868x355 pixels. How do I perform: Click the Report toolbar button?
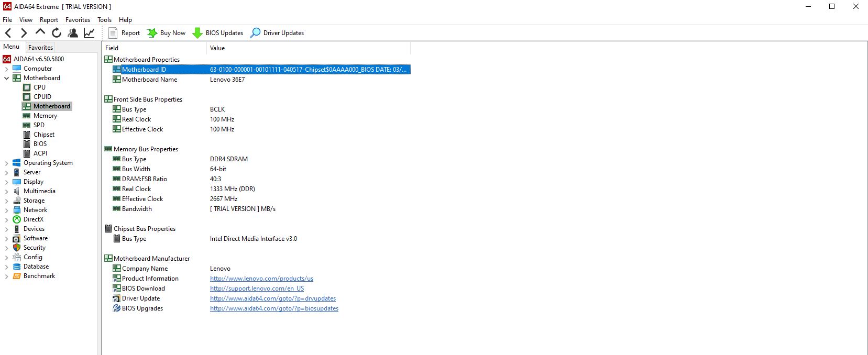click(x=124, y=33)
